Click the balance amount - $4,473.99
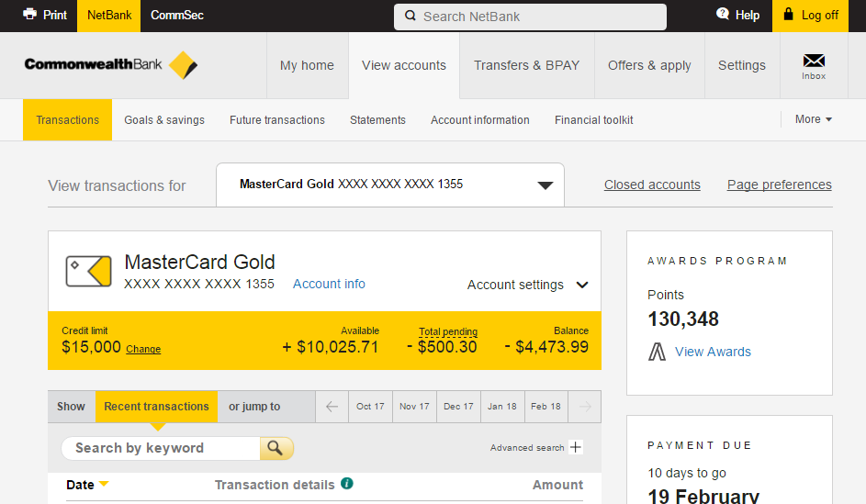The height and width of the screenshot is (504, 866). point(546,347)
